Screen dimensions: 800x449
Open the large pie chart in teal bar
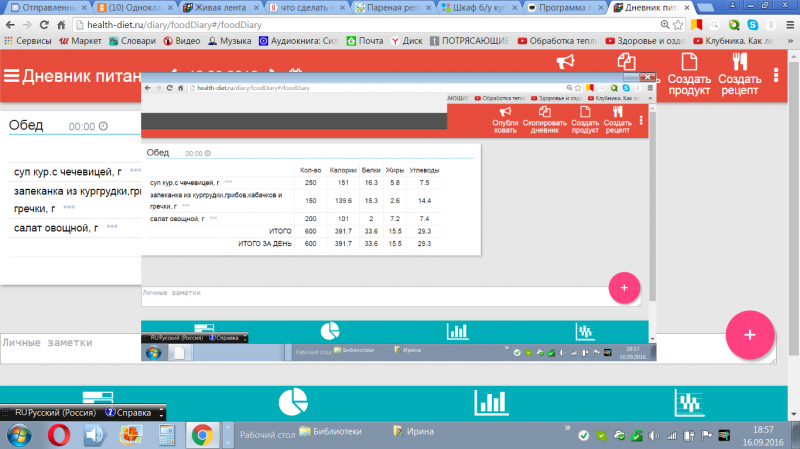coord(291,402)
